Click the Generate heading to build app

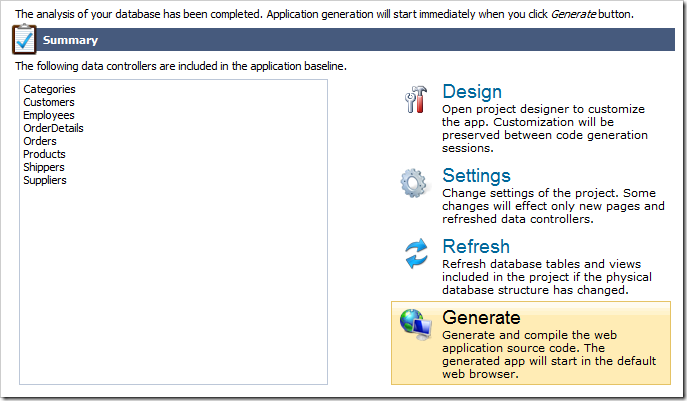[481, 318]
